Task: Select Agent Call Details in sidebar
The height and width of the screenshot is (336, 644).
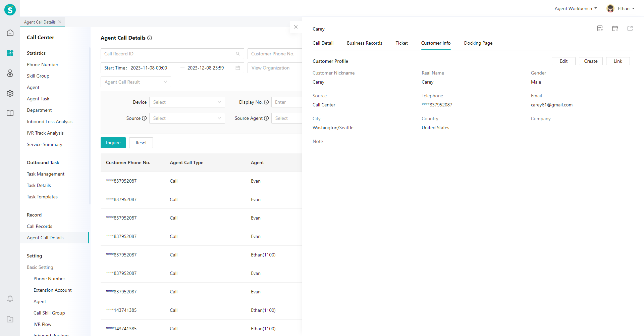Action: [54, 238]
